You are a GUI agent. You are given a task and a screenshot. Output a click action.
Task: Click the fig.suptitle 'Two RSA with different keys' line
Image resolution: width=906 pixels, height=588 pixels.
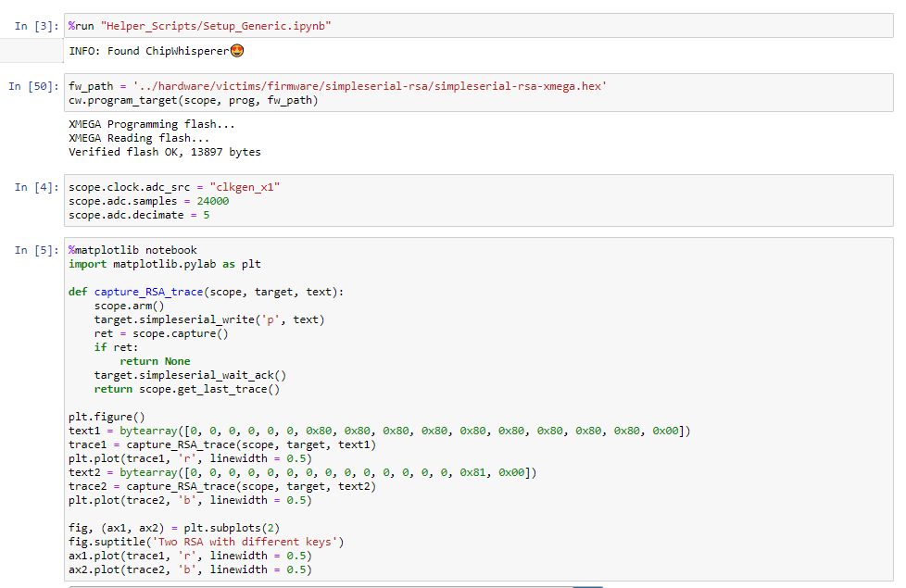pos(206,542)
